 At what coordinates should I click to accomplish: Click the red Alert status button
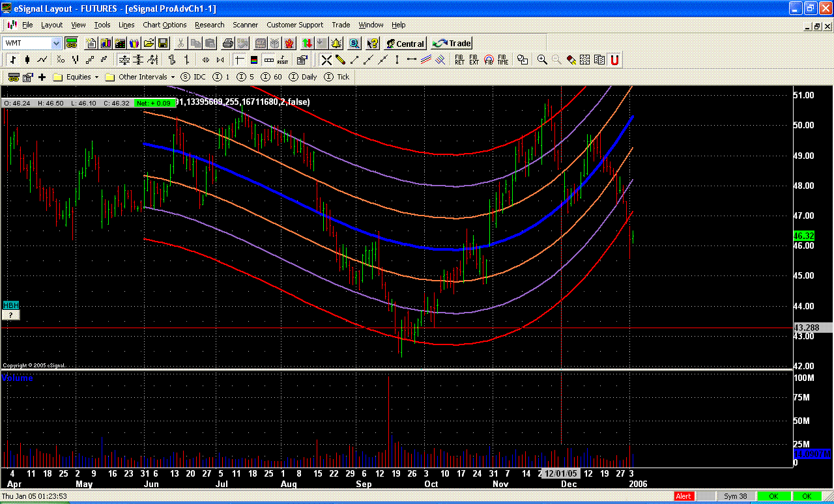683,496
